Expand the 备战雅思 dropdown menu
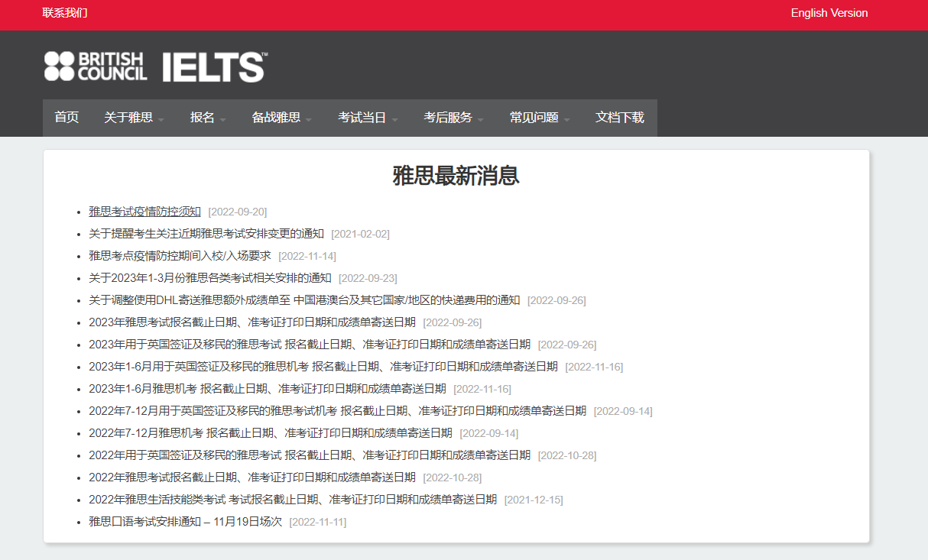 (x=282, y=118)
